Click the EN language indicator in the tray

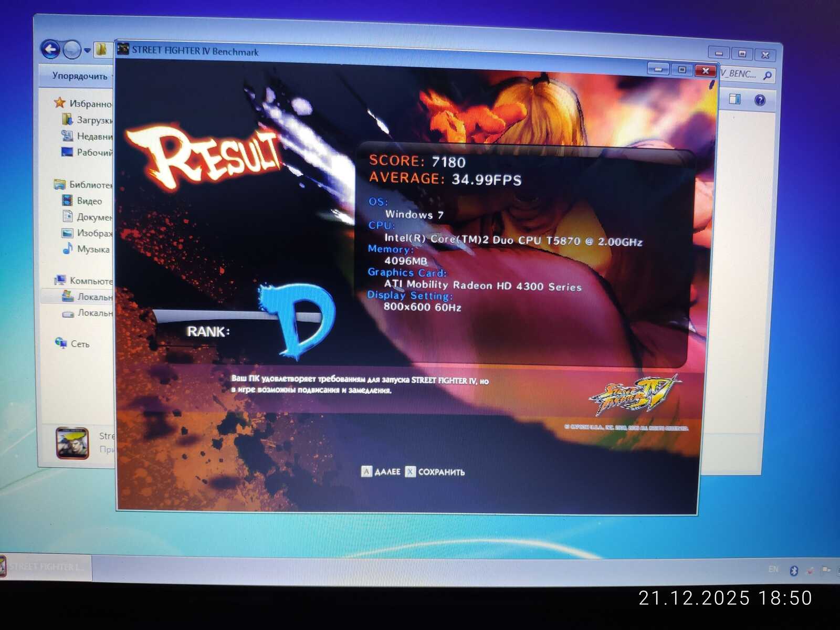tap(773, 569)
